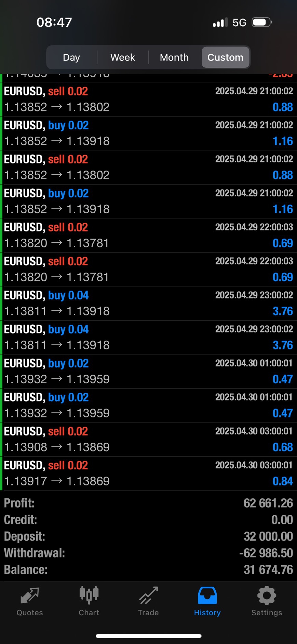This screenshot has width=297, height=644.
Task: Tap the History tray icon
Action: click(207, 595)
